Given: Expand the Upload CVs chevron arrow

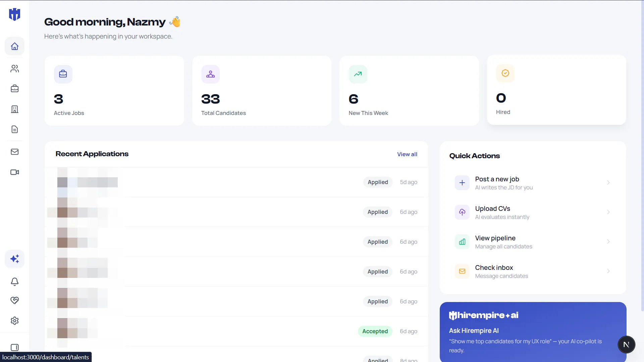Looking at the screenshot, I should tap(608, 212).
